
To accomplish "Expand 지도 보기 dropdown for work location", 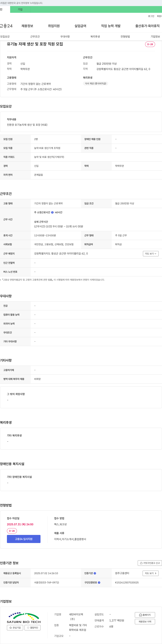I will (151, 253).
